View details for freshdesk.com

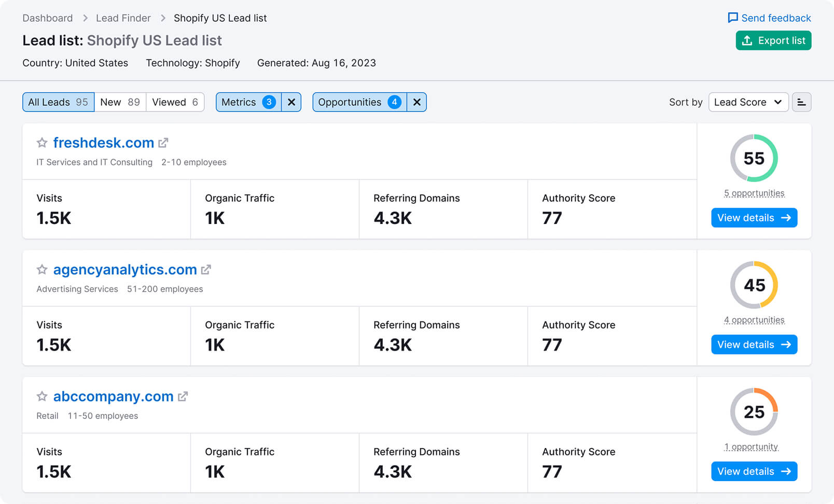click(x=754, y=218)
